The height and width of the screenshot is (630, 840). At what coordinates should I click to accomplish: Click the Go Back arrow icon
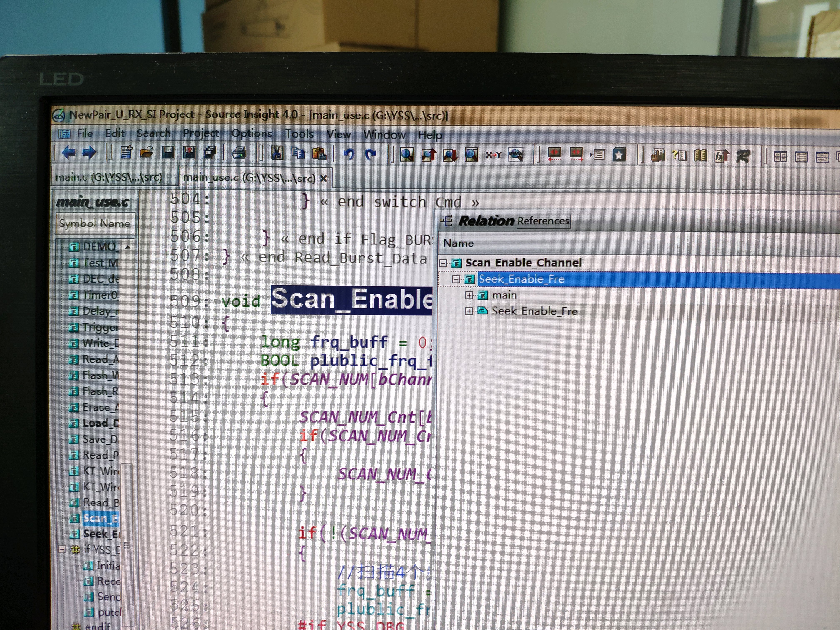[69, 153]
